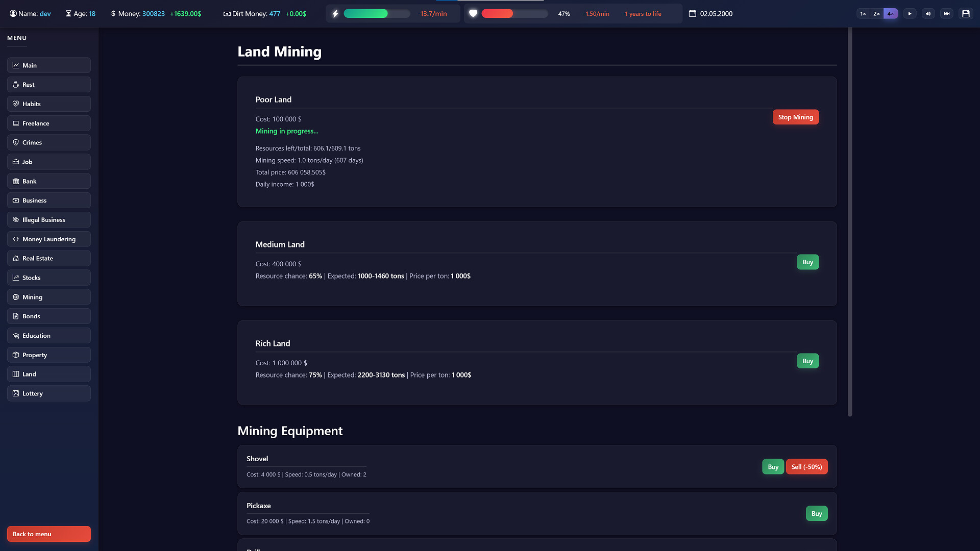Open the Mining section from the sidebar

click(48, 296)
